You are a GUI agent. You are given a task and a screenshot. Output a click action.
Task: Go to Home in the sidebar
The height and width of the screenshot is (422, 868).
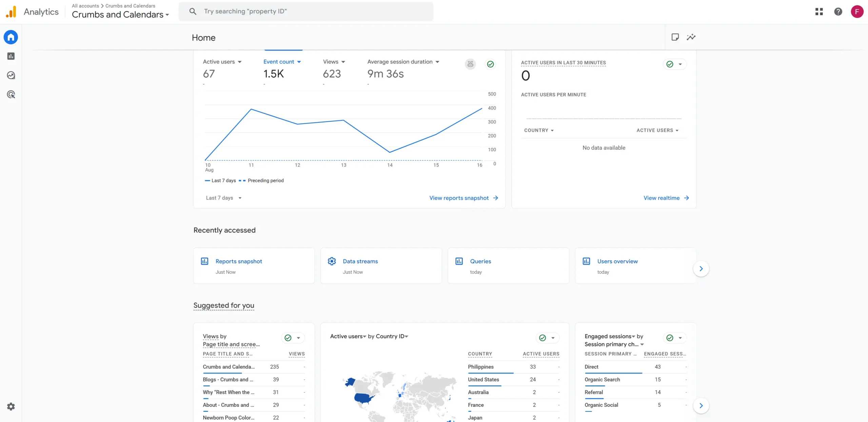pyautogui.click(x=11, y=37)
